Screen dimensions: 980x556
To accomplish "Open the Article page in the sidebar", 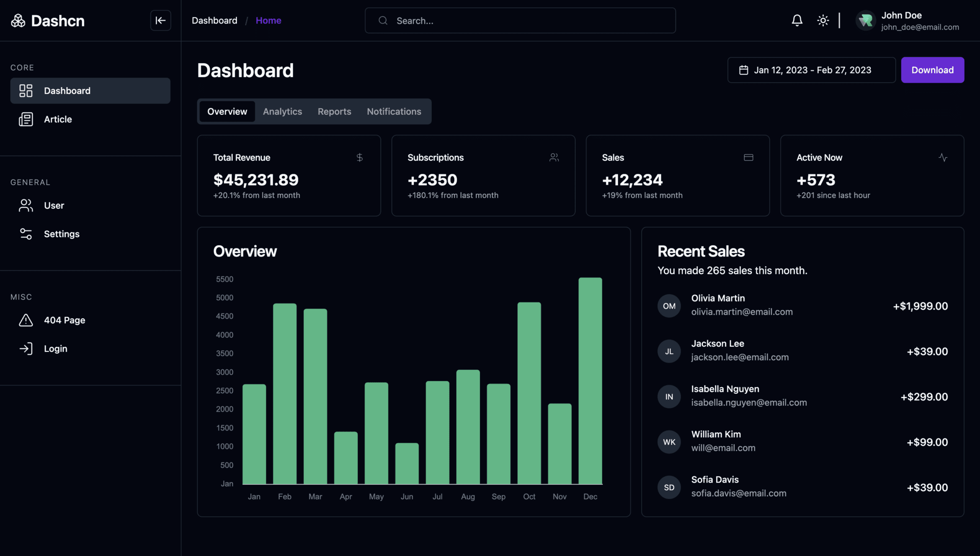I will [58, 119].
